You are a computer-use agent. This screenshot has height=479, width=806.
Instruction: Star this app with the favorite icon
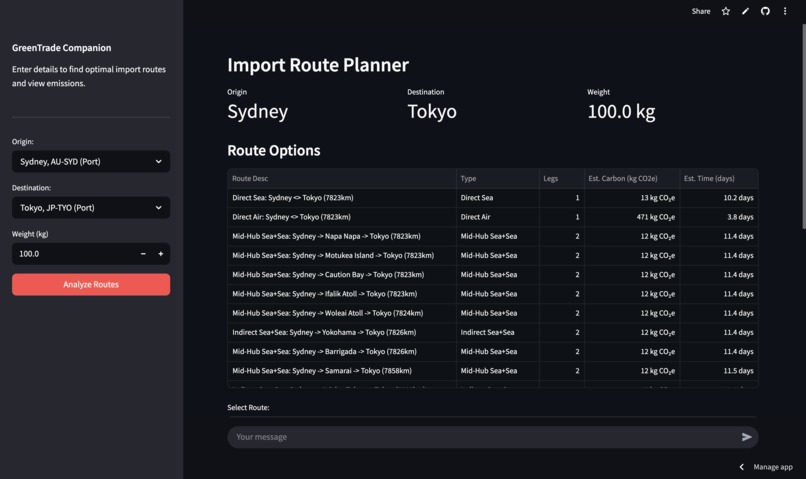[725, 11]
